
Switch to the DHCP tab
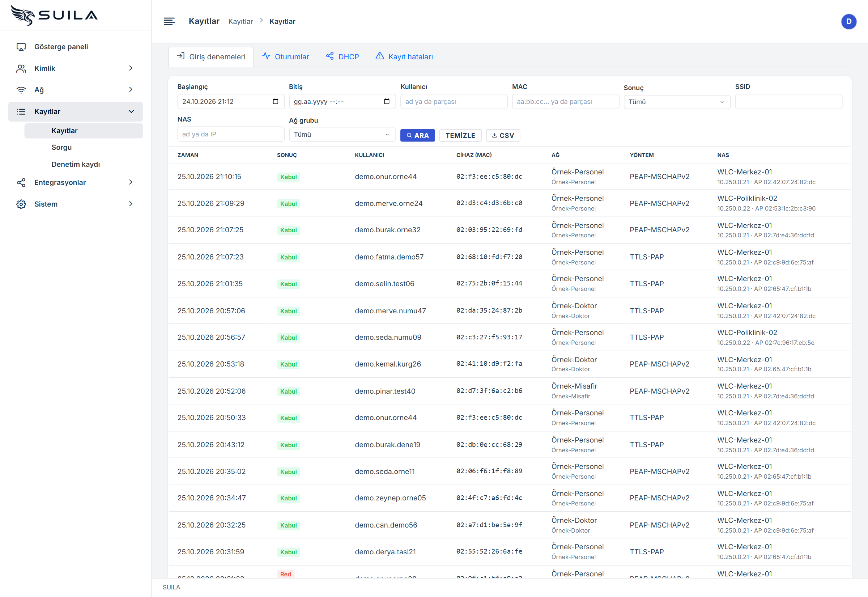coord(342,57)
